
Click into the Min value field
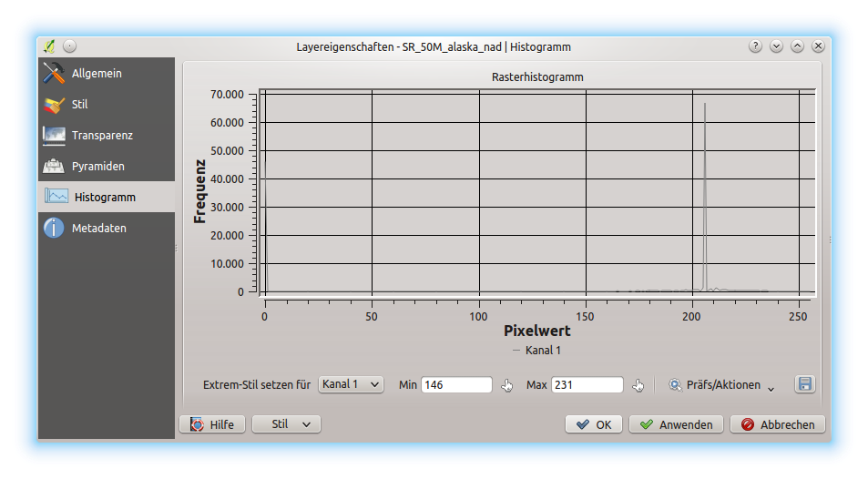455,385
